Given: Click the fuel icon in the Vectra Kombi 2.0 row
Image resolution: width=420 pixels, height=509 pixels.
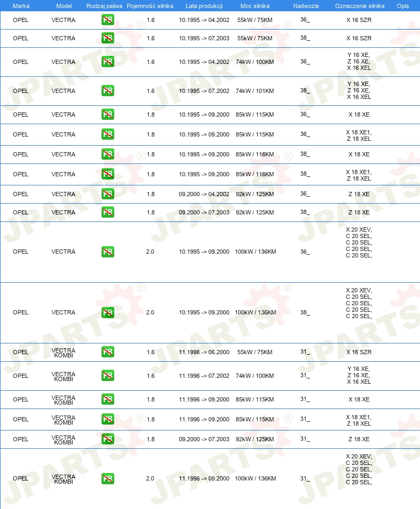Looking at the screenshot, I should [107, 478].
